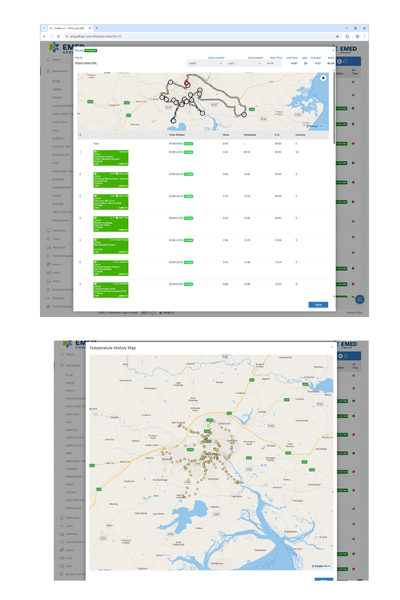
Task: Close the Temperature History Map dialog
Action: 332,347
